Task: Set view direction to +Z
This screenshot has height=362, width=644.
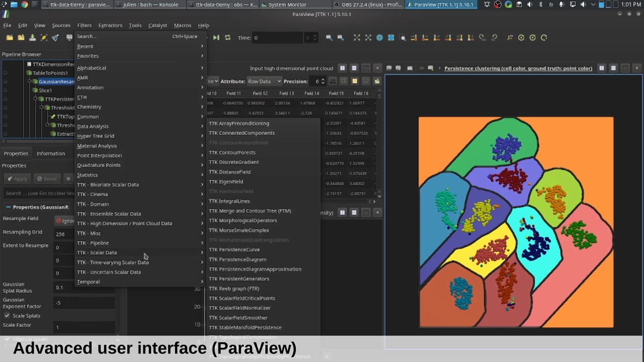Action: (460, 38)
